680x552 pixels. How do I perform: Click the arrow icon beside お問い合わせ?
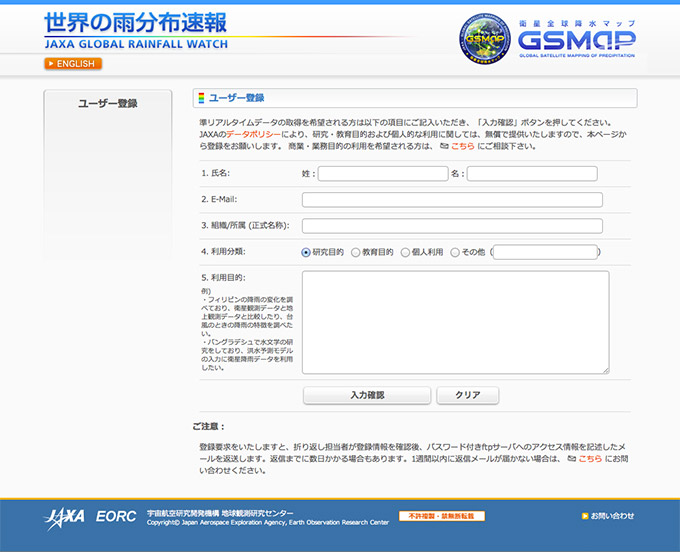pyautogui.click(x=586, y=516)
